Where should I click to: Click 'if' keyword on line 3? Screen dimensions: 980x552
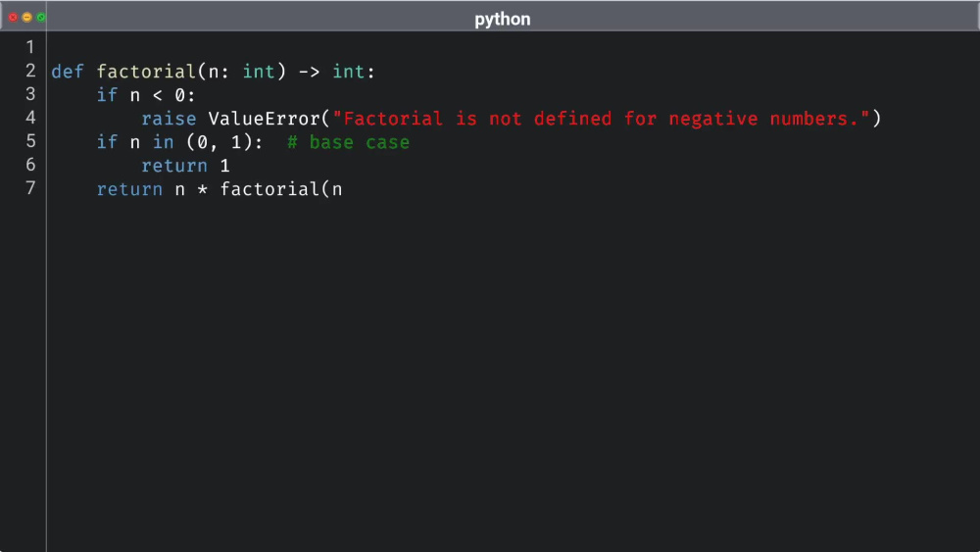107,95
